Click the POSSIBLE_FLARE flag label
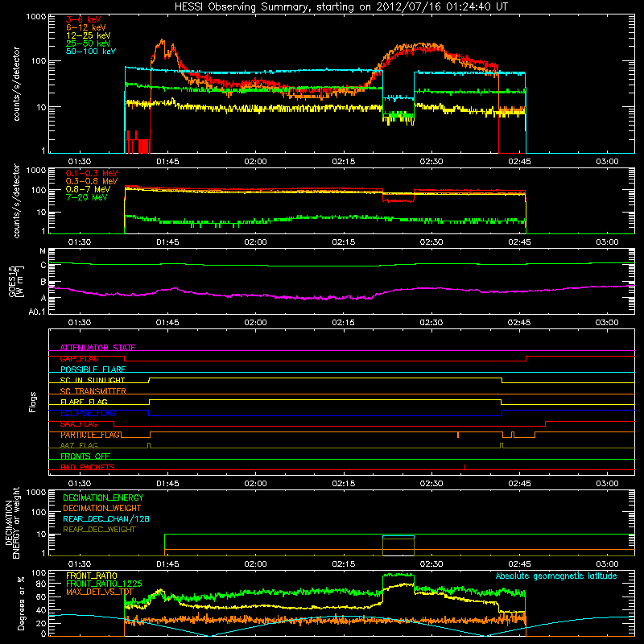644x644 pixels. coord(93,369)
